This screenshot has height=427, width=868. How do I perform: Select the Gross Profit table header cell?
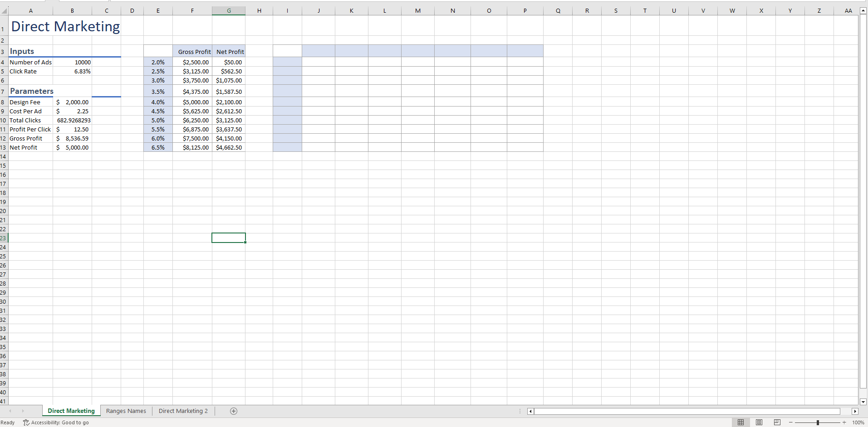click(192, 51)
